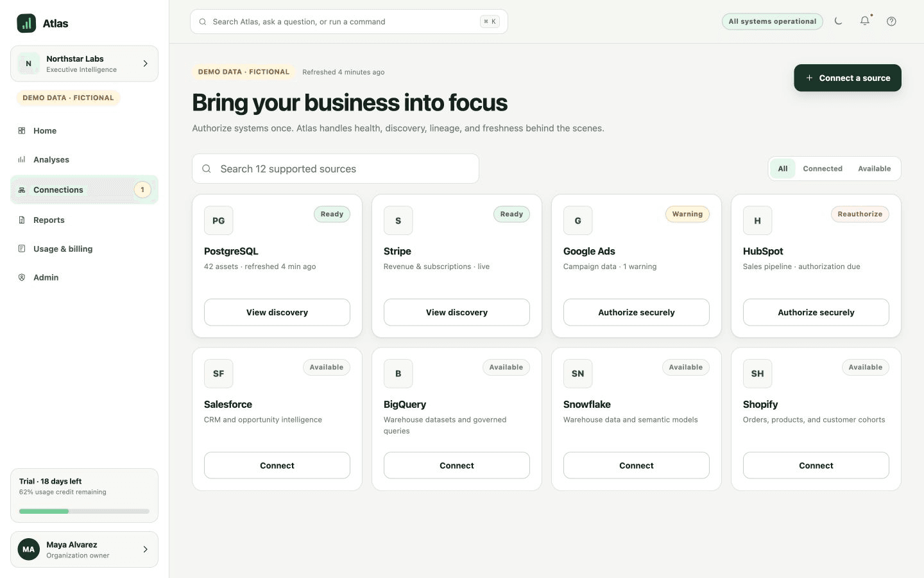The height and width of the screenshot is (578, 924).
Task: Open Usage & billing in sidebar
Action: [84, 249]
